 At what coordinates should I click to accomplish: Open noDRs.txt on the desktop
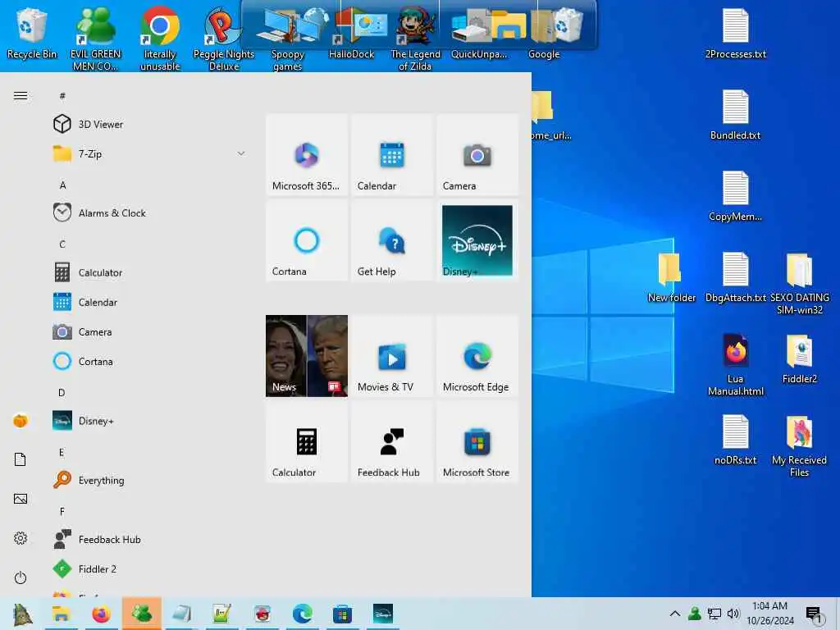click(x=736, y=441)
